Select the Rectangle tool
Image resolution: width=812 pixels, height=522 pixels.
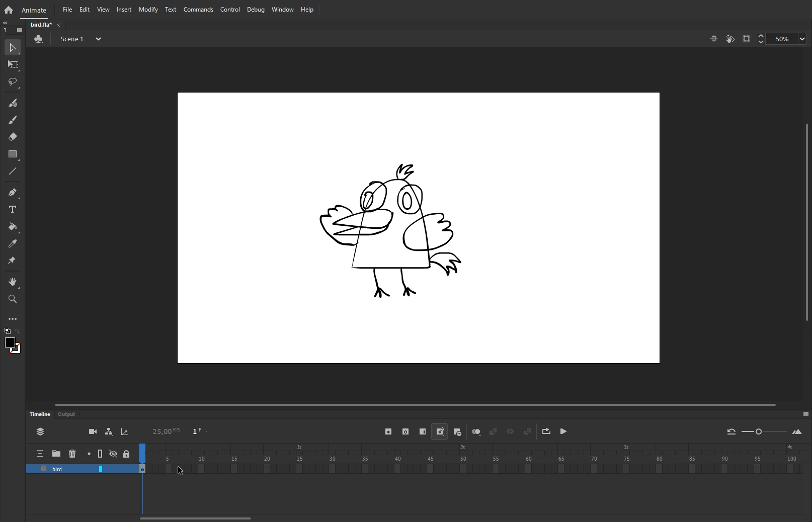pos(13,154)
